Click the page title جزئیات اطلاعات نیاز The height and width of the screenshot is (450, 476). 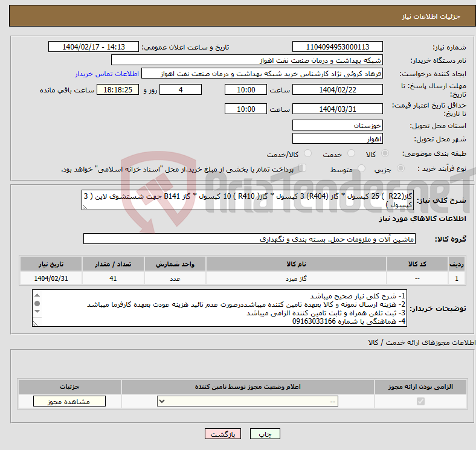431,16
